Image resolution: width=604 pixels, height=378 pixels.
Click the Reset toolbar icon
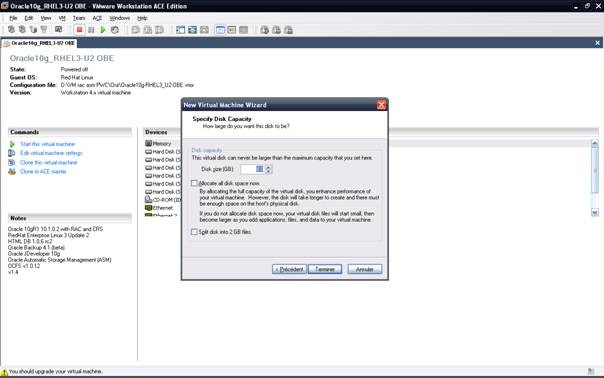coord(115,30)
